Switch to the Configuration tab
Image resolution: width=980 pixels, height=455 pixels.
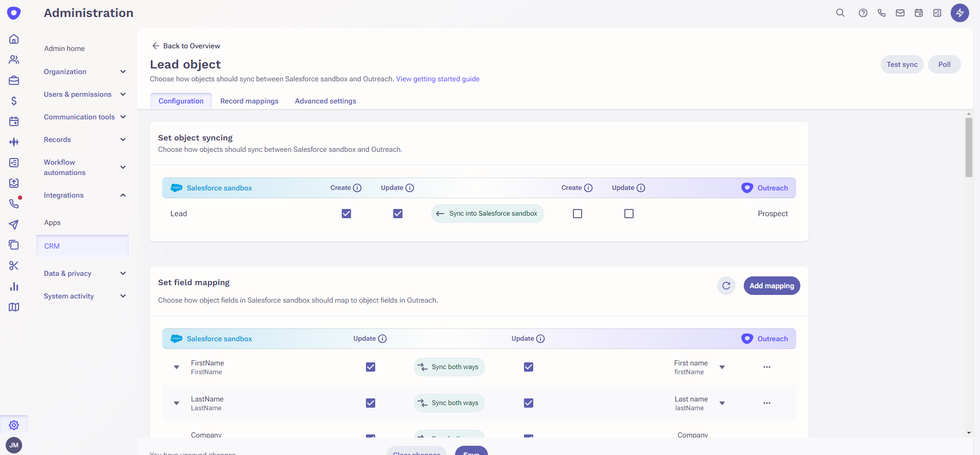pyautogui.click(x=181, y=101)
